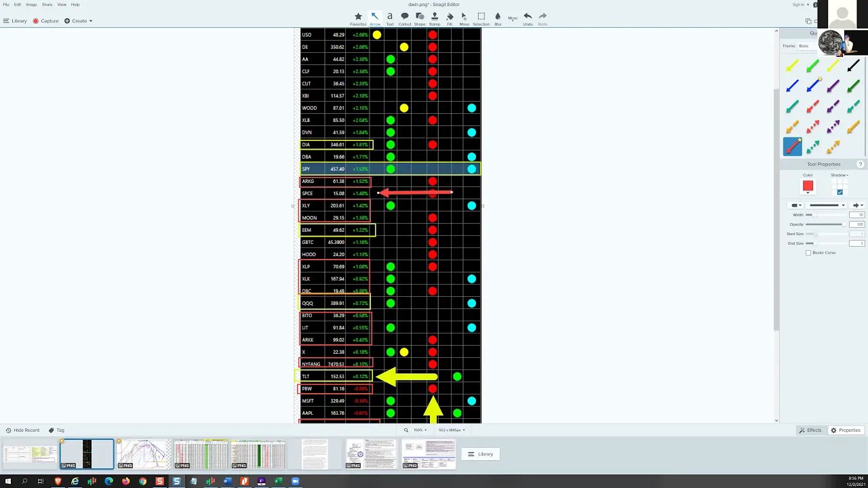Open Library from recent tray
This screenshot has width=868, height=488.
[481, 454]
